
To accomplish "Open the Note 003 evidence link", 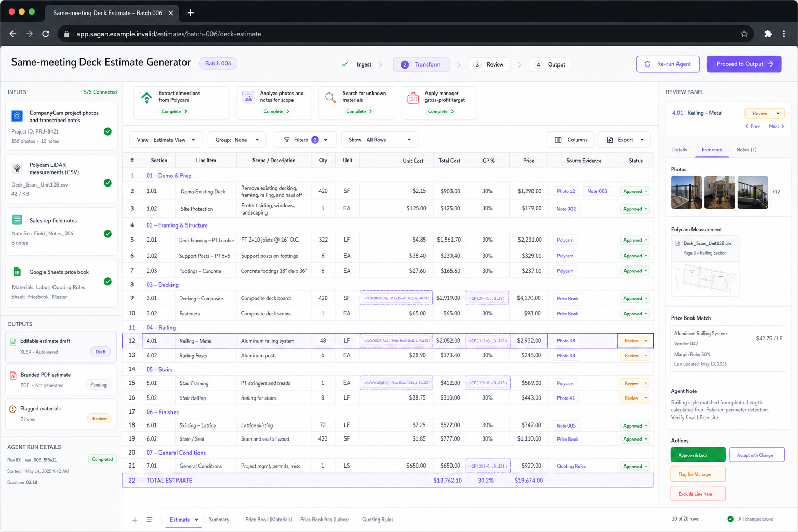I will pos(597,191).
